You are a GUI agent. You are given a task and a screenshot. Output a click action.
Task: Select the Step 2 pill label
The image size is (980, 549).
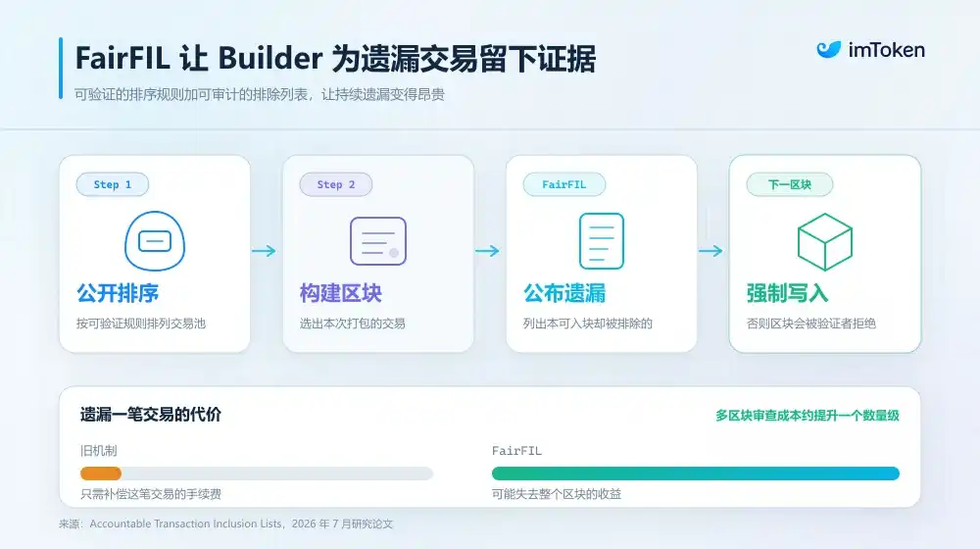click(x=335, y=184)
